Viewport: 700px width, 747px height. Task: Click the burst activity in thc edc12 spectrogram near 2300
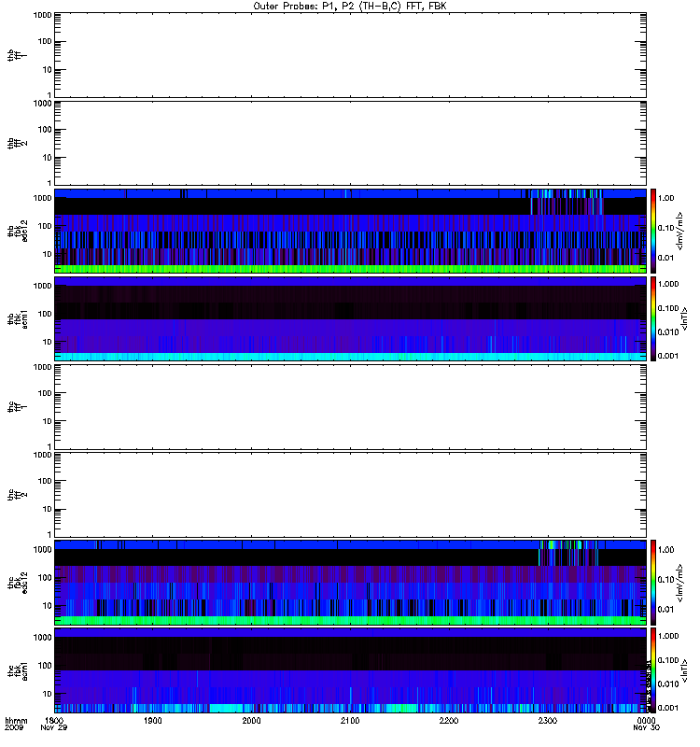569,553
